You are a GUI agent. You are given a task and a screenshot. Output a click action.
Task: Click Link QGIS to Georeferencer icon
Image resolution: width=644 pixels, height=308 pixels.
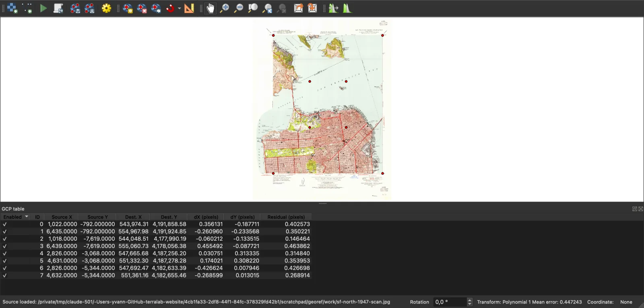(313, 8)
